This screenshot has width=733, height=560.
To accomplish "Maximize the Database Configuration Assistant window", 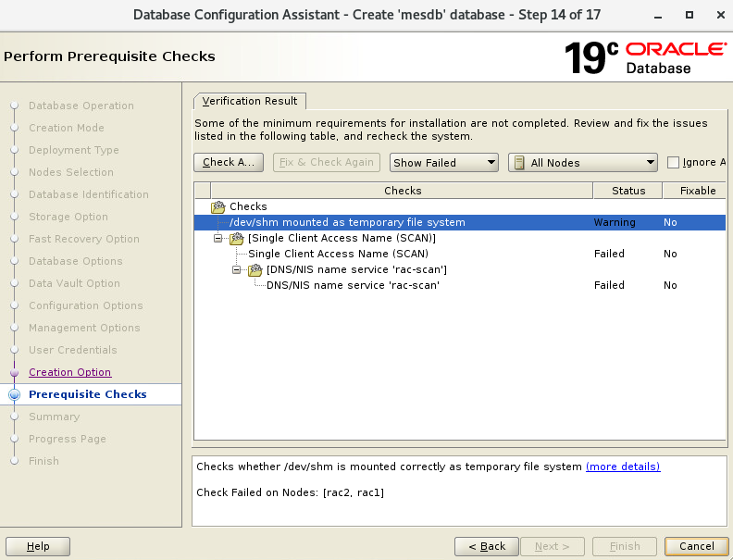I will coord(690,15).
